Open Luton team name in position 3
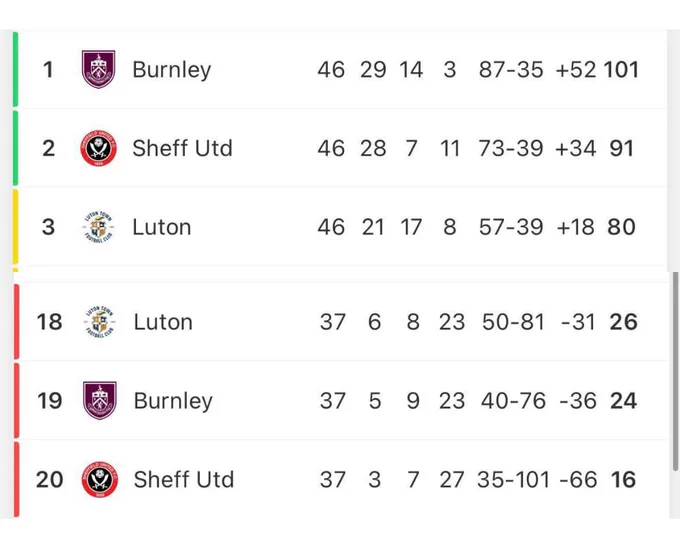Image resolution: width=680 pixels, height=544 pixels. pos(162,227)
